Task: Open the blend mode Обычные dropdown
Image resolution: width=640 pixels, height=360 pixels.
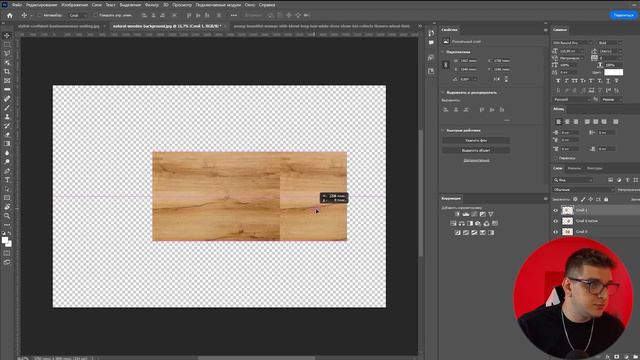Action: [583, 190]
